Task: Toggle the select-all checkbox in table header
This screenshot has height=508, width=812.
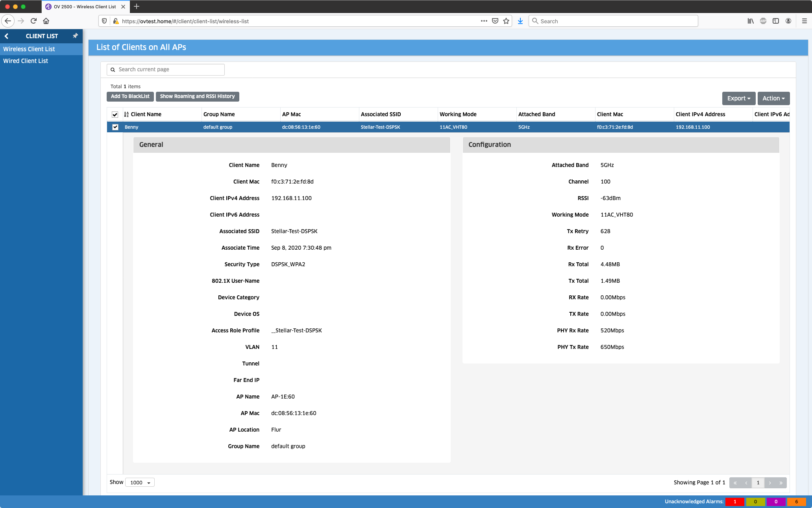Action: click(115, 115)
